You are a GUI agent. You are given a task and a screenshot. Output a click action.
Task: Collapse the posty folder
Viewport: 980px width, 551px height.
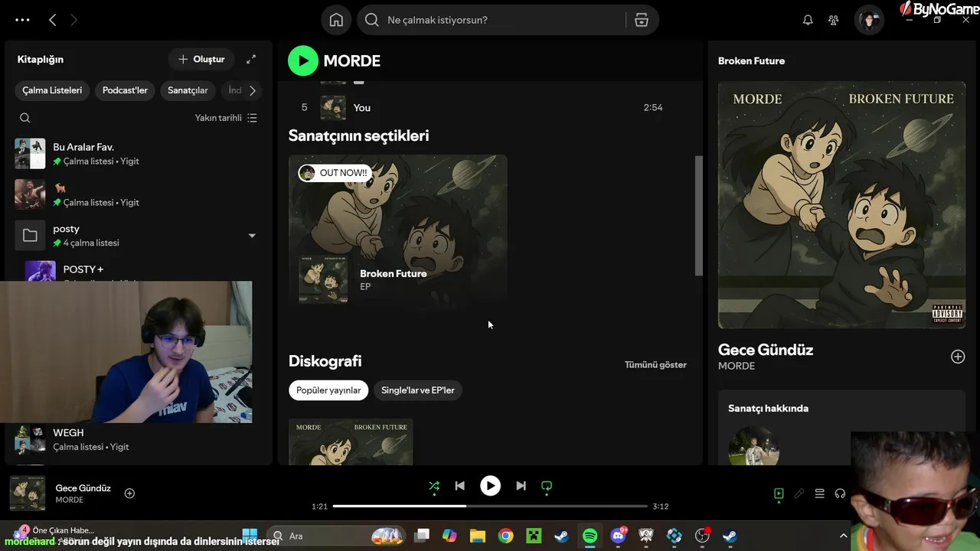point(252,236)
